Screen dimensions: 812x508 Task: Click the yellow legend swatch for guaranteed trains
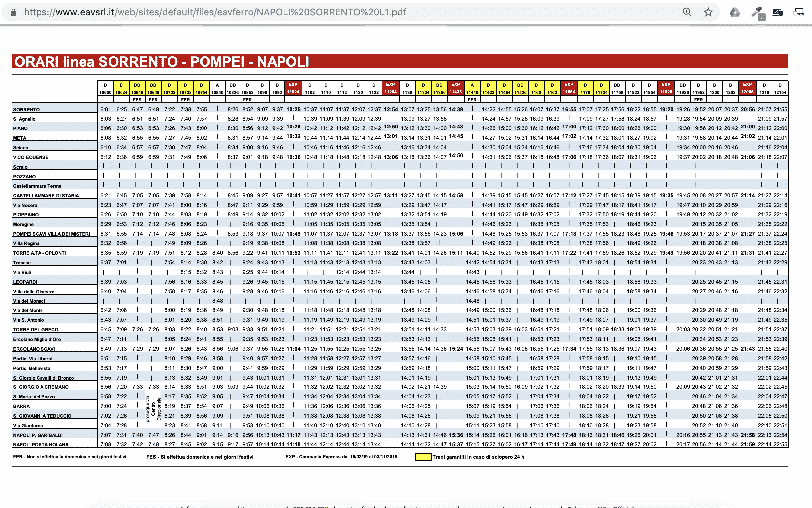click(x=423, y=457)
